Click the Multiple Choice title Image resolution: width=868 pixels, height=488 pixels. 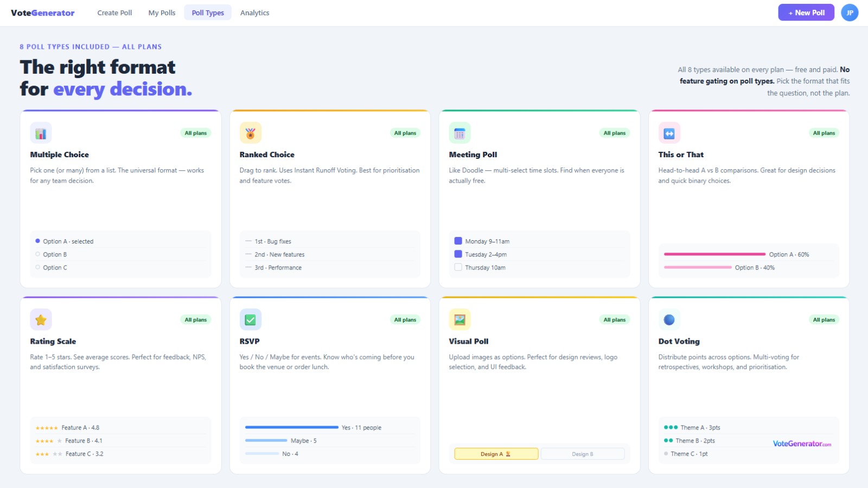coord(59,155)
